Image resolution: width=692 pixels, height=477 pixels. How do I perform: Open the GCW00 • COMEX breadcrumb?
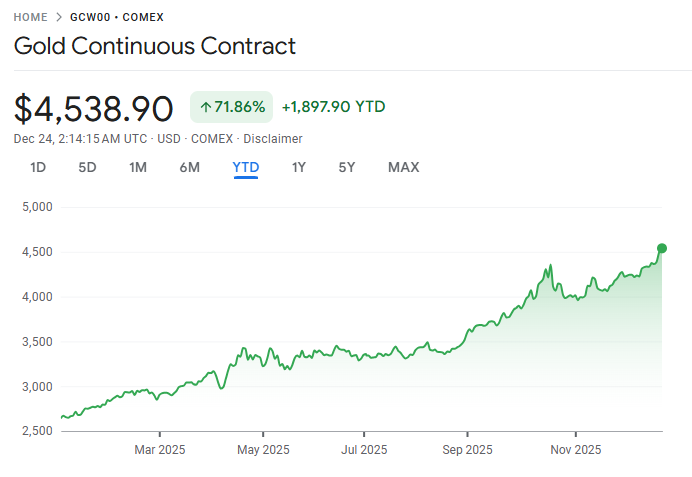point(117,17)
